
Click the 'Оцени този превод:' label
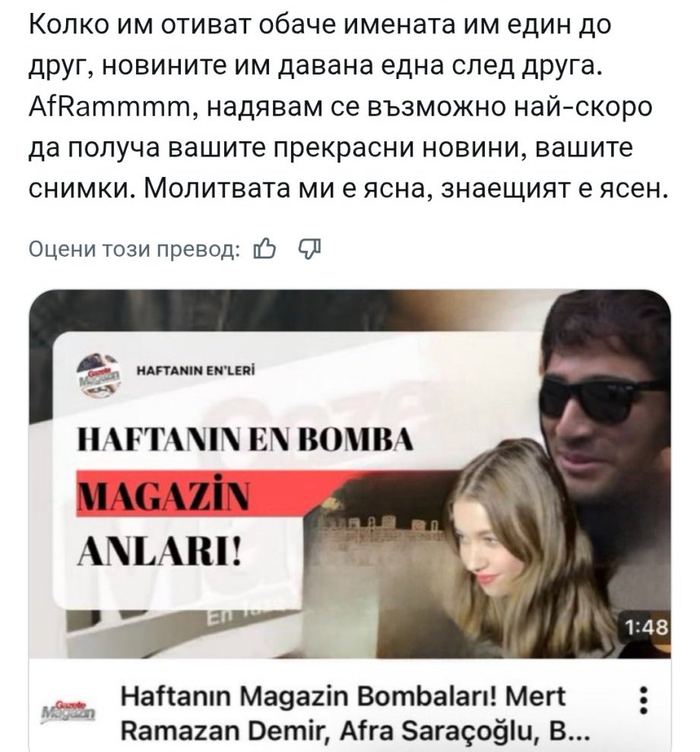point(135,249)
